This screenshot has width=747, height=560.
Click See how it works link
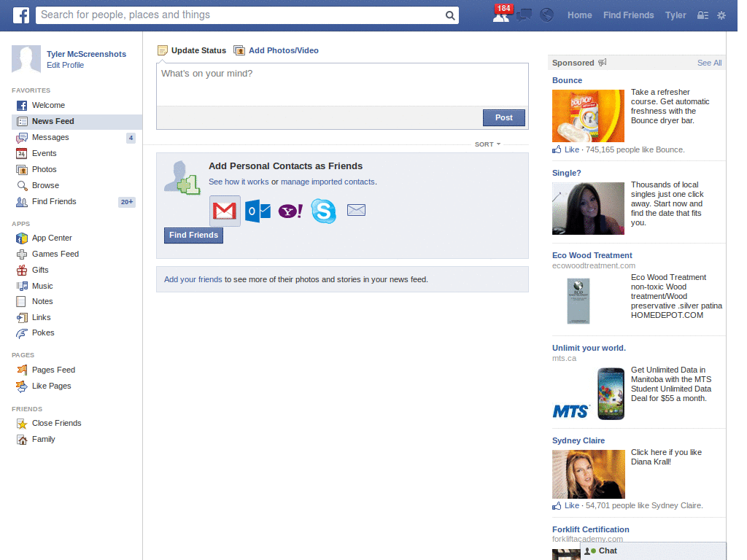[239, 182]
